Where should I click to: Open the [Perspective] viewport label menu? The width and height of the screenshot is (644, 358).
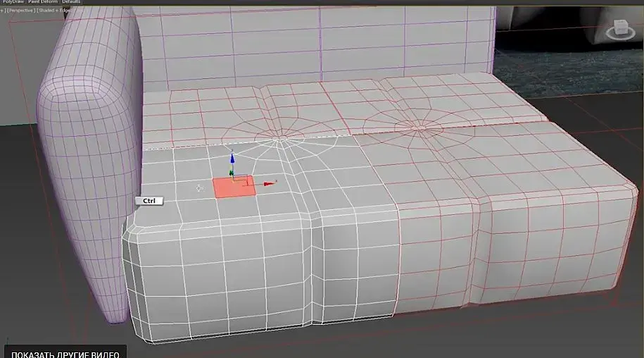pyautogui.click(x=20, y=11)
